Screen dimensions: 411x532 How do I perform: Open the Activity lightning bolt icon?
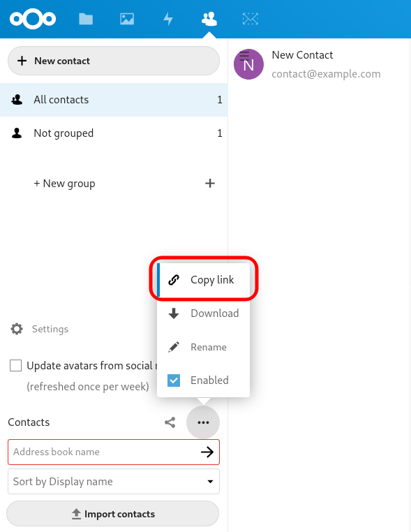coord(168,19)
